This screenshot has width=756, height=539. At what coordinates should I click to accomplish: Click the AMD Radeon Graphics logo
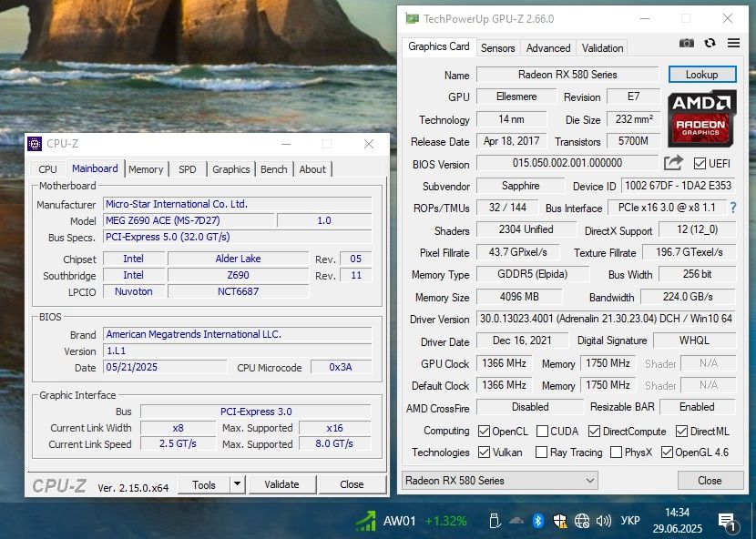pos(702,118)
